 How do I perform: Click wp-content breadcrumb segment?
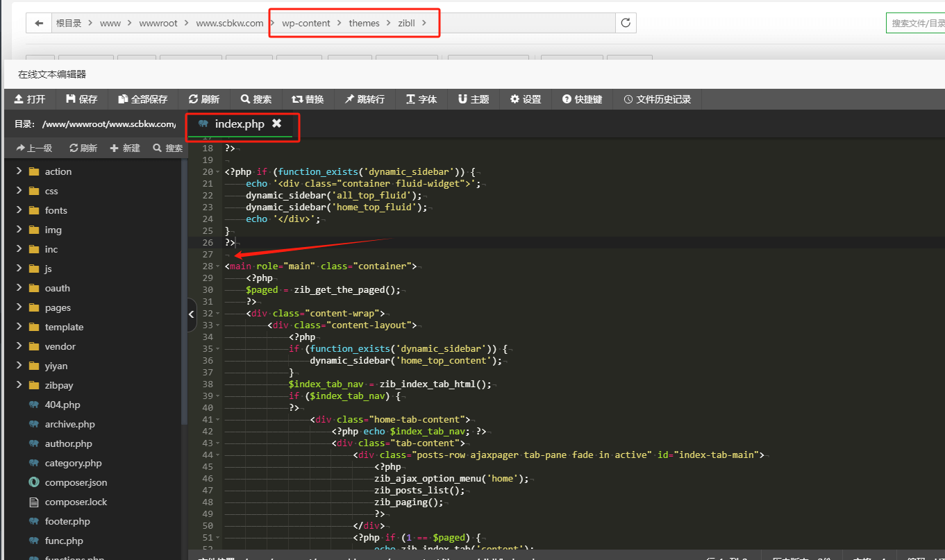306,23
